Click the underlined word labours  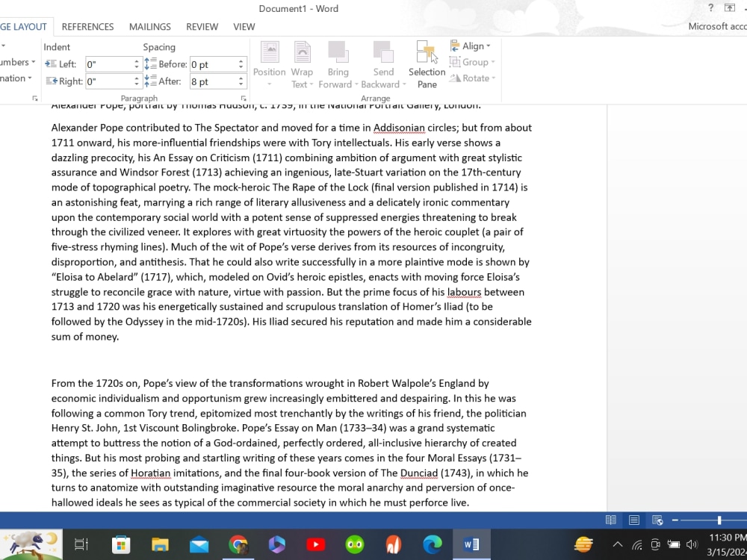pos(464,292)
